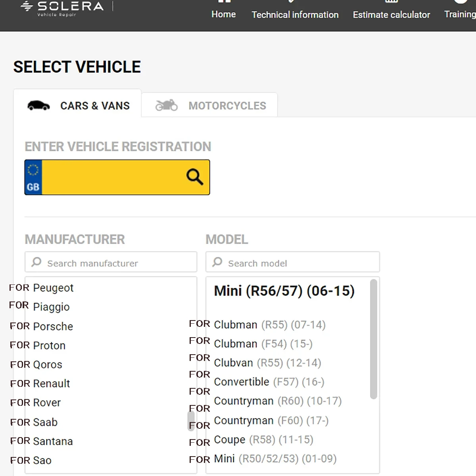The image size is (476, 476).
Task: Open Technical information page
Action: [295, 15]
